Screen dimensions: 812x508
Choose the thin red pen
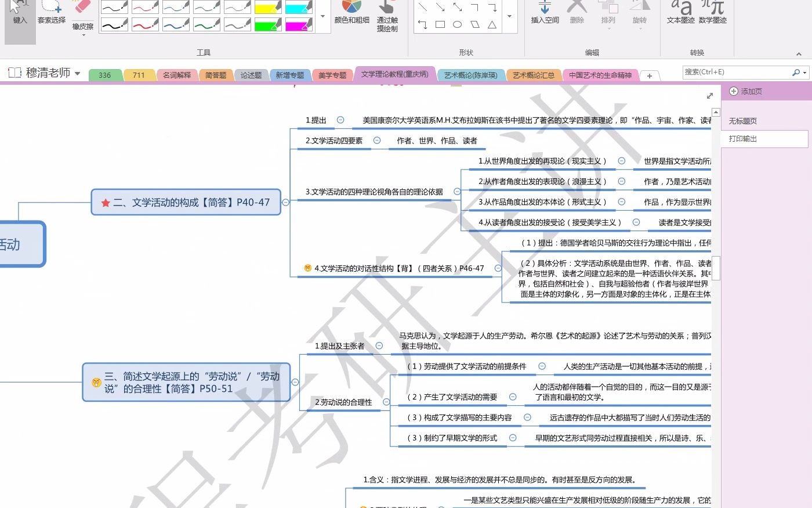coord(146,7)
